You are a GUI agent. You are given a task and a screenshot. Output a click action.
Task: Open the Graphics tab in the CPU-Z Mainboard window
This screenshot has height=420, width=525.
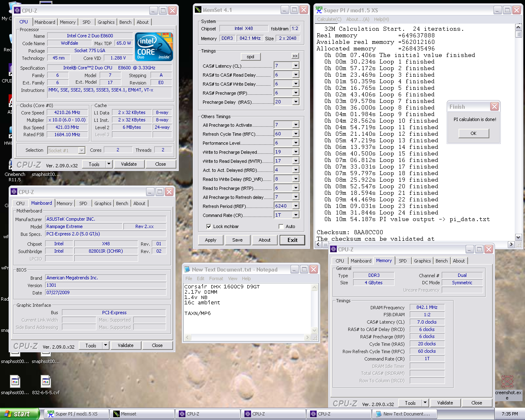(103, 203)
